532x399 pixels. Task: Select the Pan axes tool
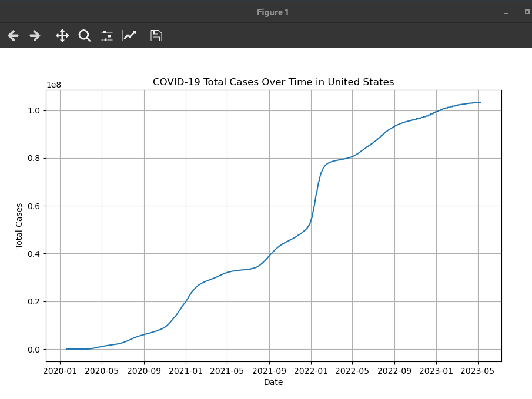click(x=62, y=36)
